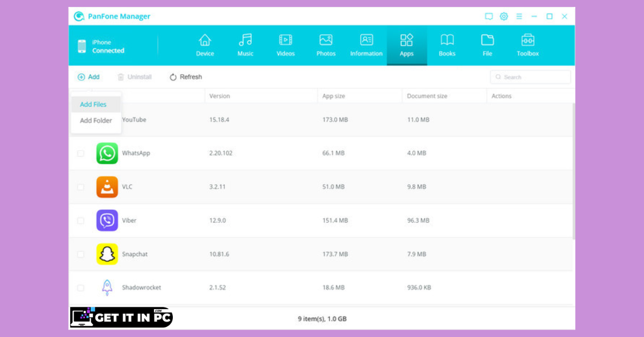Click YouTube version 15.18.4
The height and width of the screenshot is (337, 644).
[x=219, y=120]
